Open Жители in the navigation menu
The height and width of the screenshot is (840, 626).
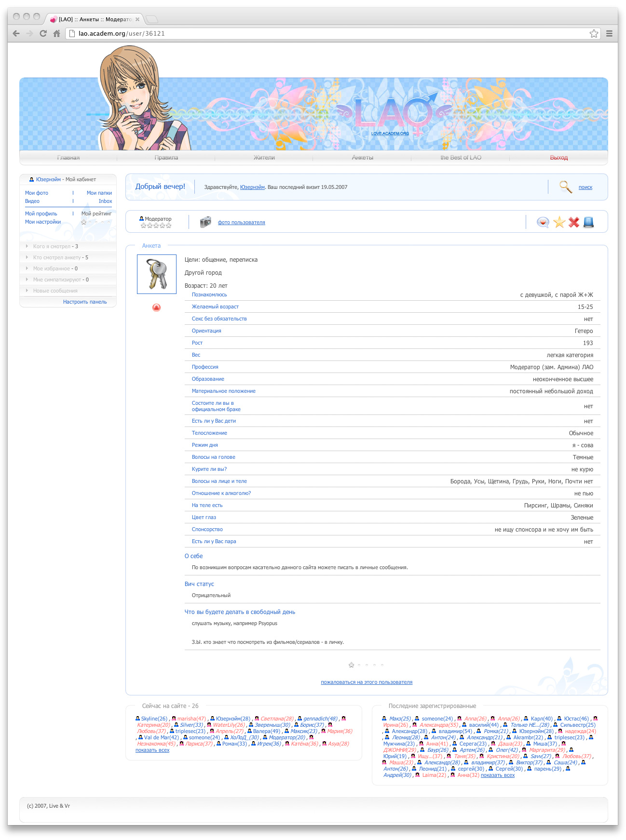tap(264, 158)
